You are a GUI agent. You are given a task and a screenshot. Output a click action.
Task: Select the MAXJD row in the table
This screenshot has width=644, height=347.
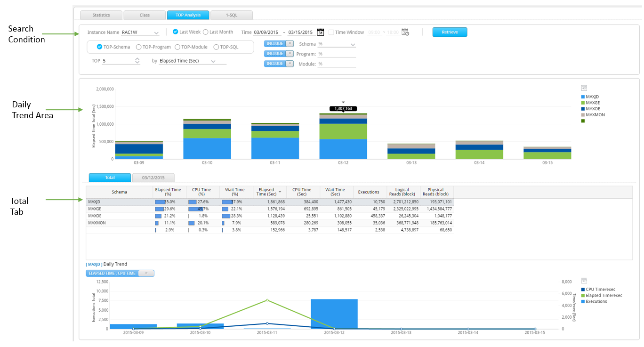(270, 202)
